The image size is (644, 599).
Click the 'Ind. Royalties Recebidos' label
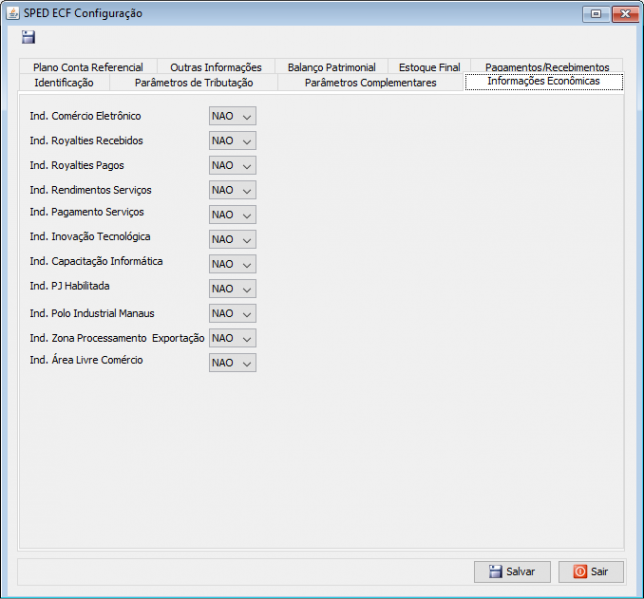click(86, 141)
